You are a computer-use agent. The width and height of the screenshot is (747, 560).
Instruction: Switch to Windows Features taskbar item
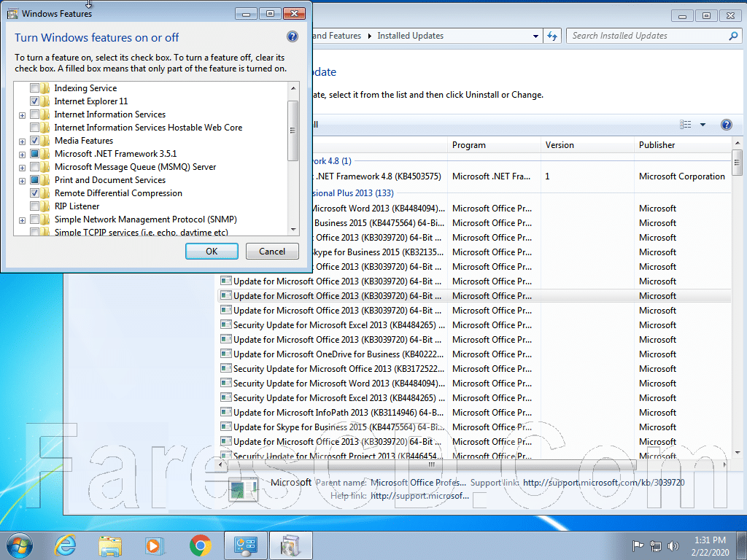(x=291, y=545)
